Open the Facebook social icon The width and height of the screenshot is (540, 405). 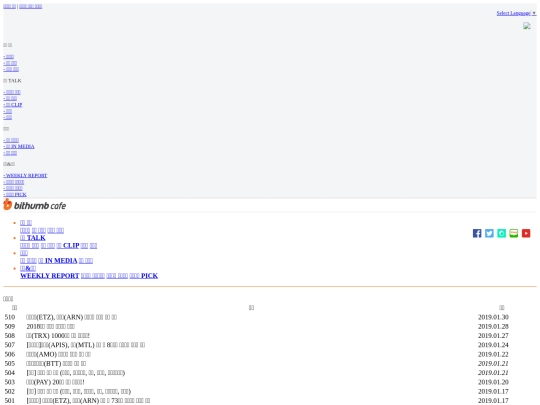pyautogui.click(x=477, y=233)
